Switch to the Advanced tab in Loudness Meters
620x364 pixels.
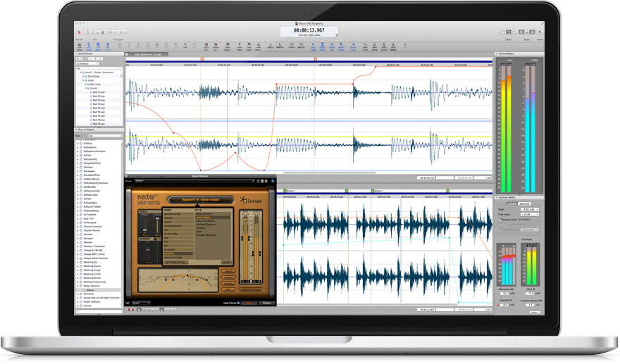click(x=524, y=204)
